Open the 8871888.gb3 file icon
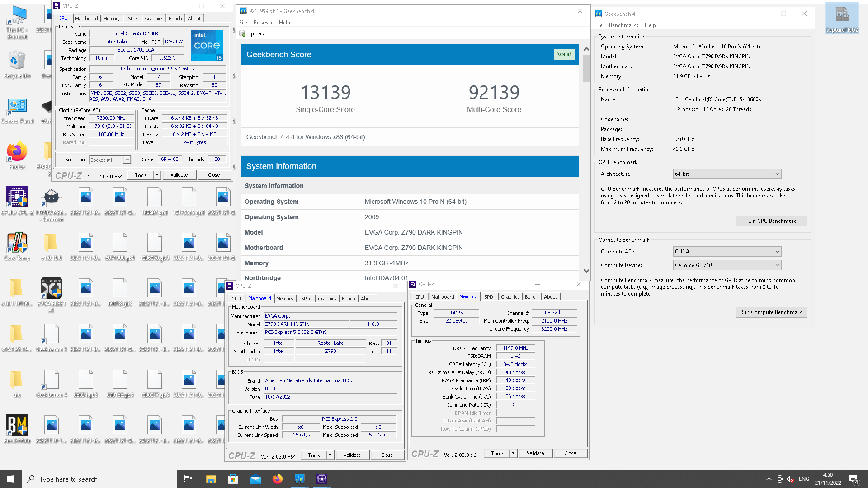 (x=120, y=247)
